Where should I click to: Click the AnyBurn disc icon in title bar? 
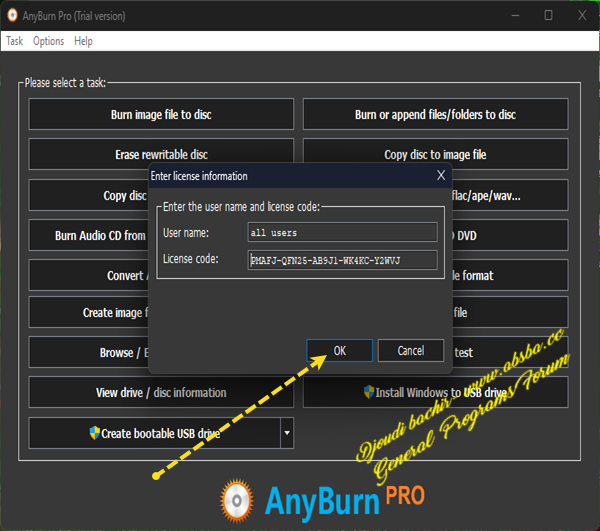tap(12, 15)
